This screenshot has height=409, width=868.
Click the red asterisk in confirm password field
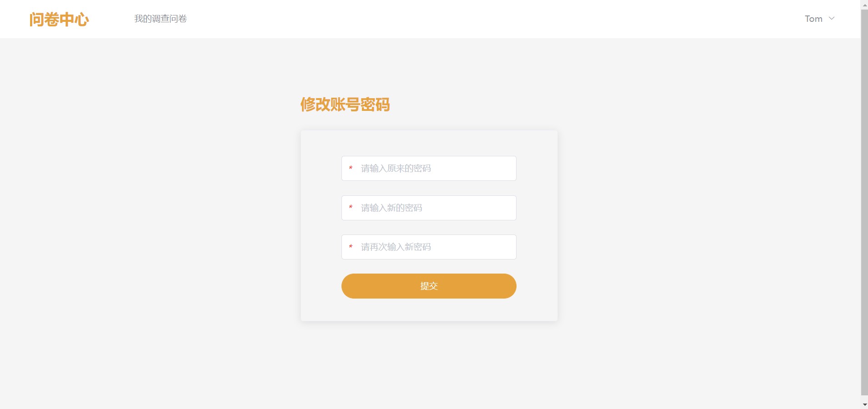pyautogui.click(x=351, y=247)
